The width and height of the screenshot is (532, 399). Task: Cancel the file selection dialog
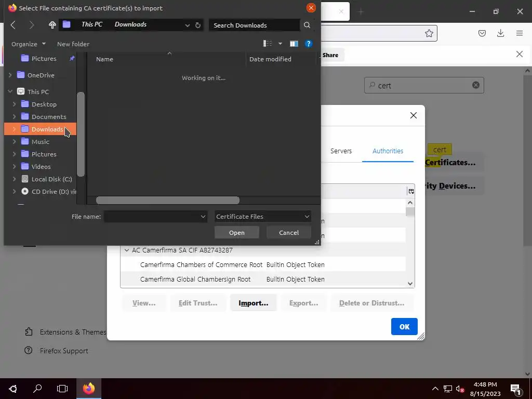coord(289,232)
